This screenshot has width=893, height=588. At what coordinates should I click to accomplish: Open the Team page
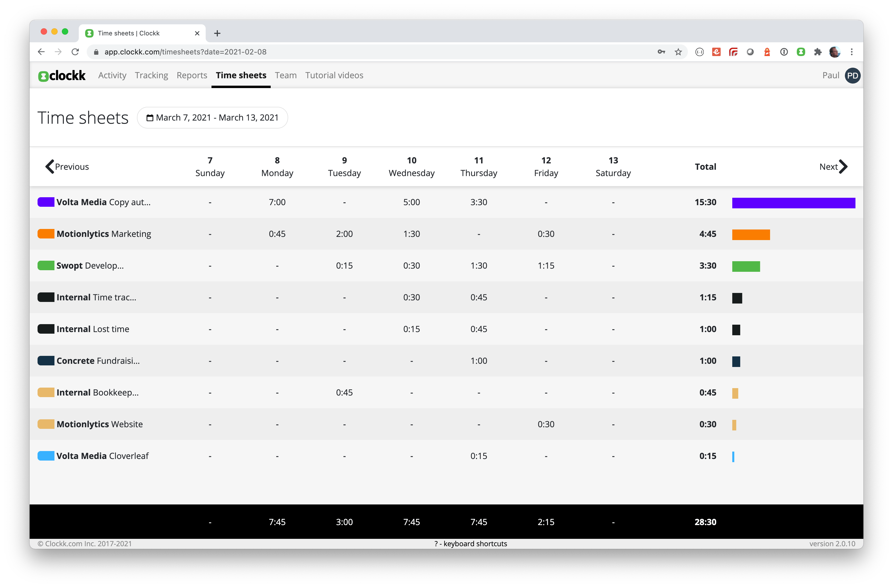286,75
